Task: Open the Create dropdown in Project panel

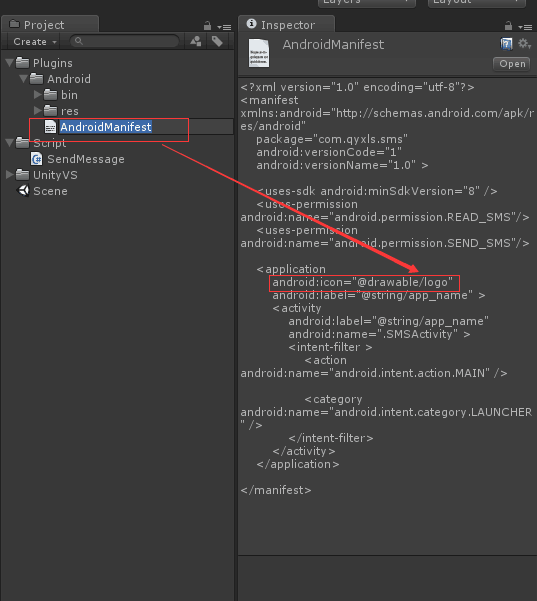Action: (x=35, y=41)
